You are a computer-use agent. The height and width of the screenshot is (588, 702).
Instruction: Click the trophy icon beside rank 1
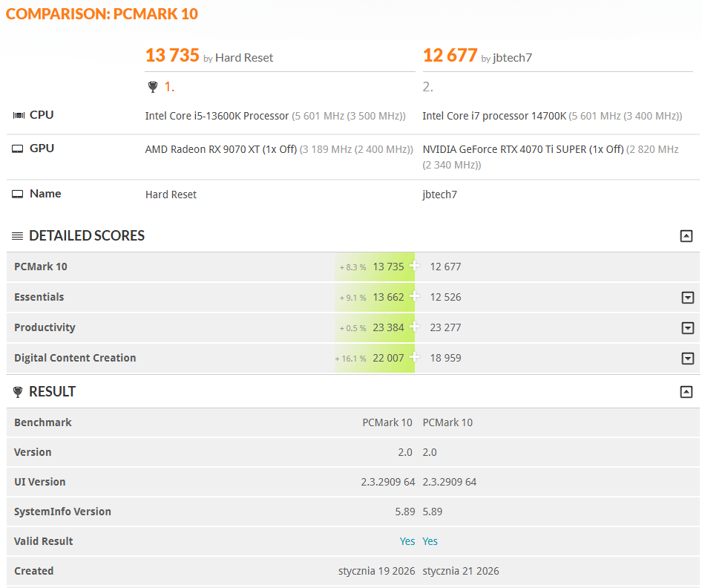tap(153, 87)
